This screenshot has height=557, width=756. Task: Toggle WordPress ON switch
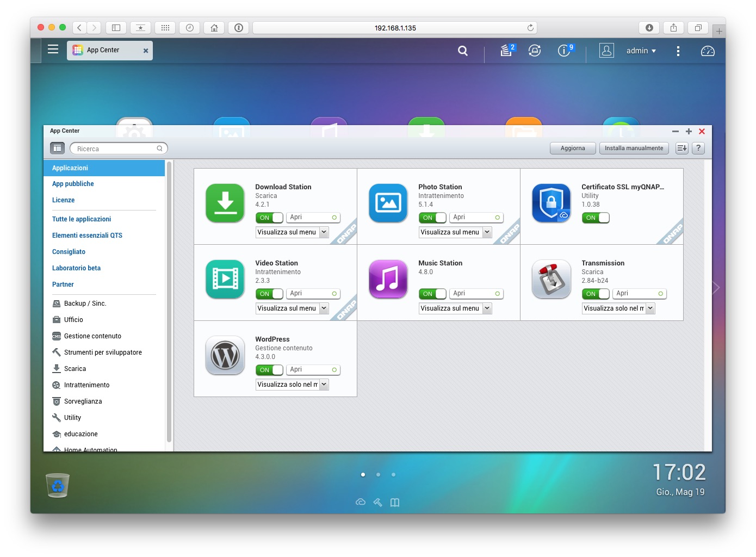pos(270,370)
